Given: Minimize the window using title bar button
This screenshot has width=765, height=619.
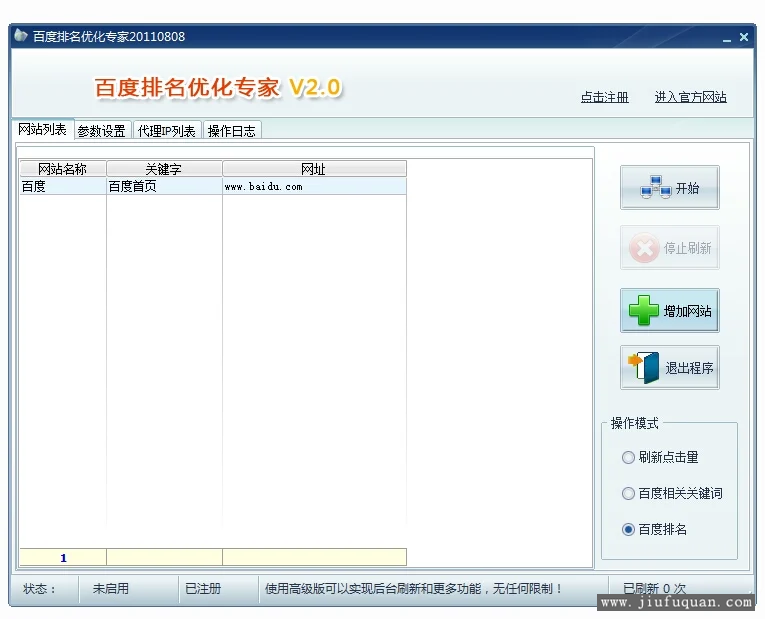Looking at the screenshot, I should click(x=727, y=38).
